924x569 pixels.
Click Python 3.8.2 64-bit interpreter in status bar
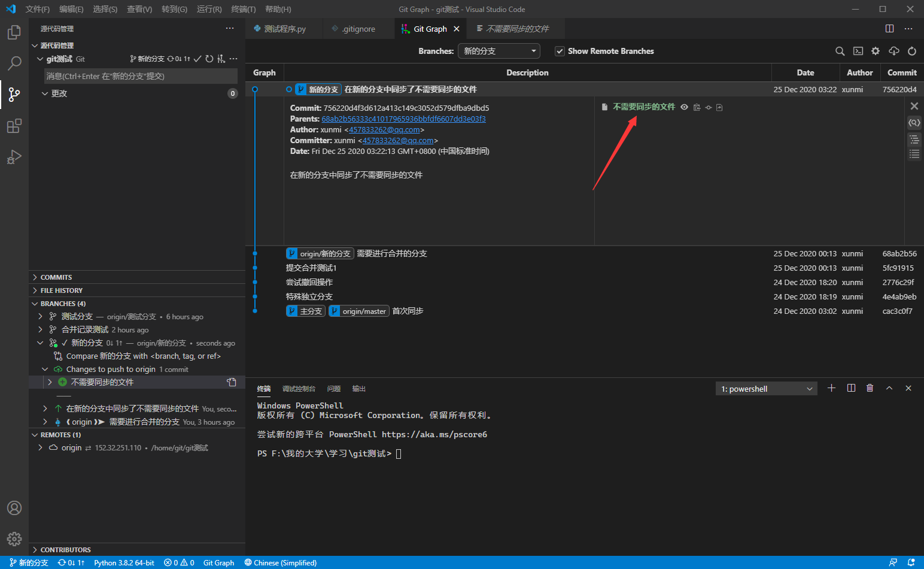[124, 563]
